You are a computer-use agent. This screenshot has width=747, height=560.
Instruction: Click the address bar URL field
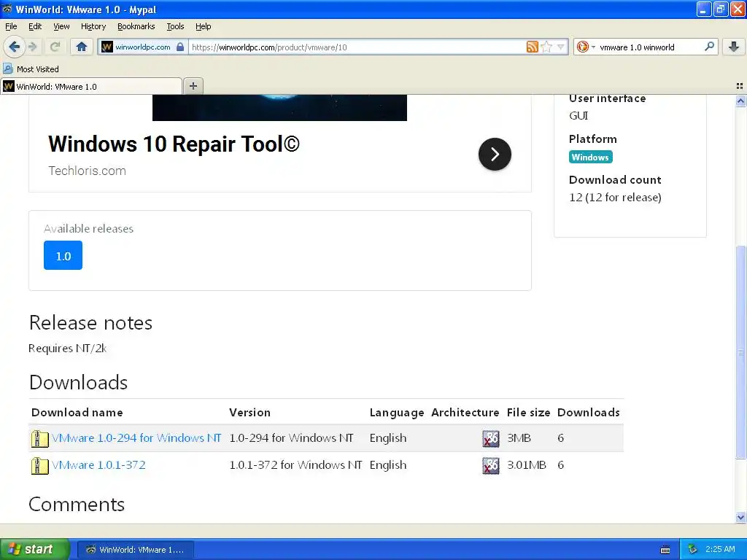(x=357, y=47)
